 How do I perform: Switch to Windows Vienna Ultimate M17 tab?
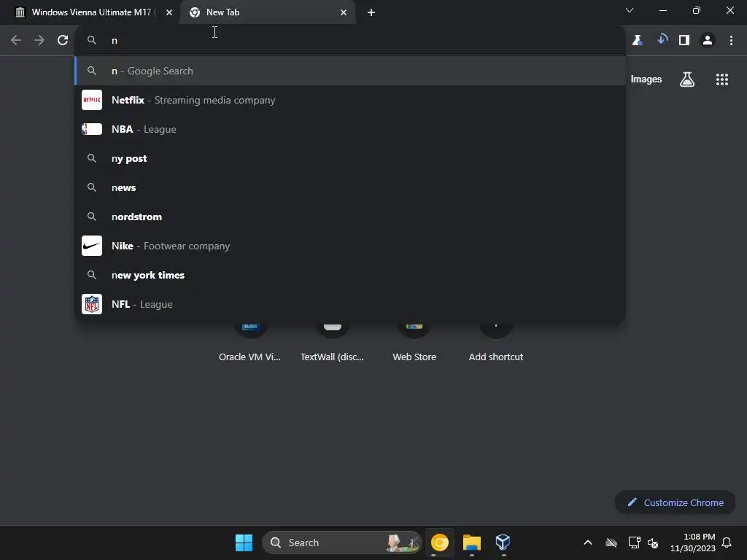click(x=90, y=12)
